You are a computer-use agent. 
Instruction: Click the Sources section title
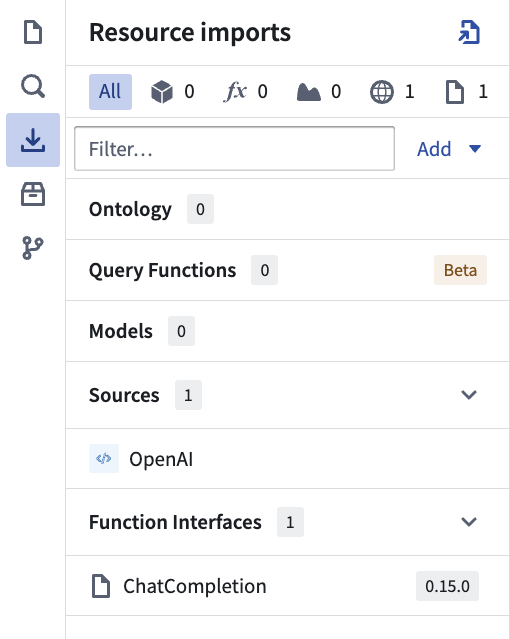pyautogui.click(x=124, y=395)
